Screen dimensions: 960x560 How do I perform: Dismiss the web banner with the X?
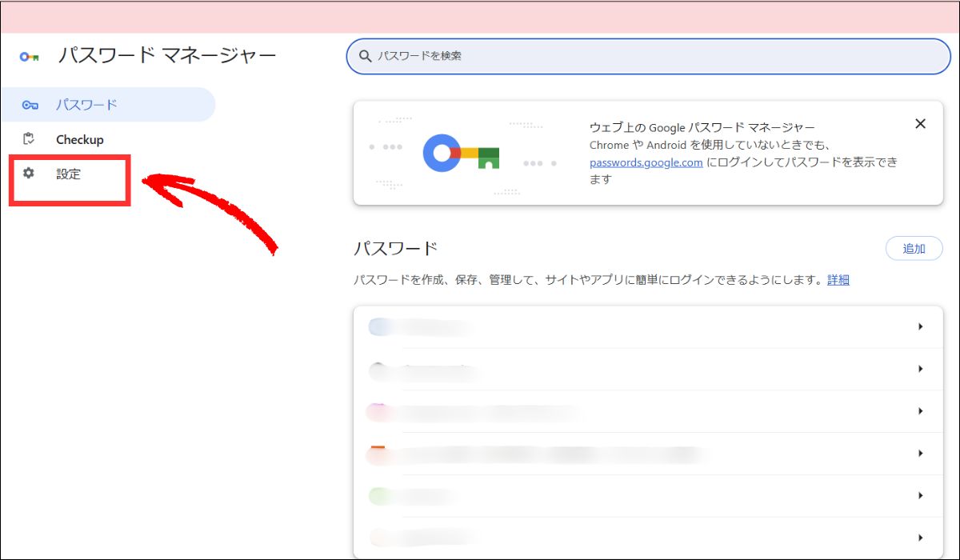coord(920,123)
